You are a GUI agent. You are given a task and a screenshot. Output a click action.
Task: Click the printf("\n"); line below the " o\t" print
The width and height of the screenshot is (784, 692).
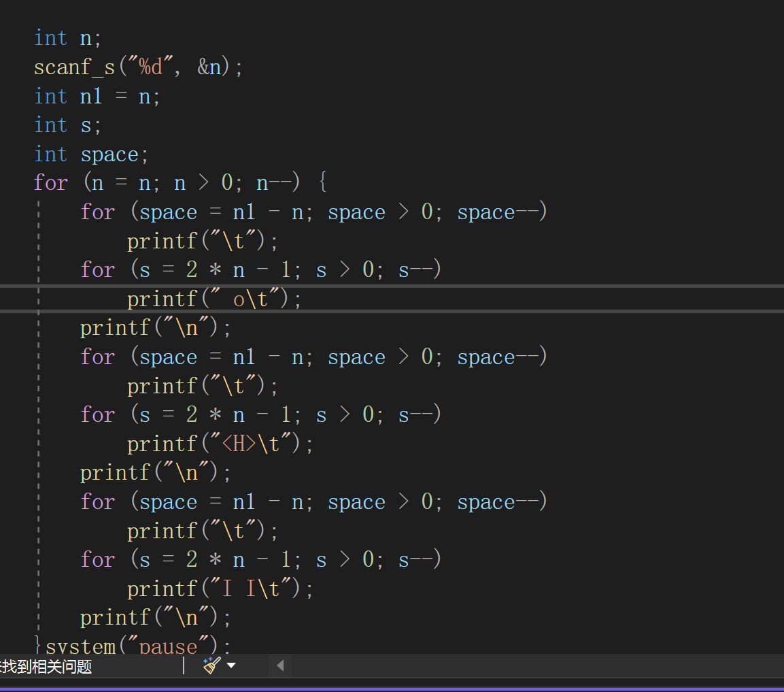click(156, 328)
